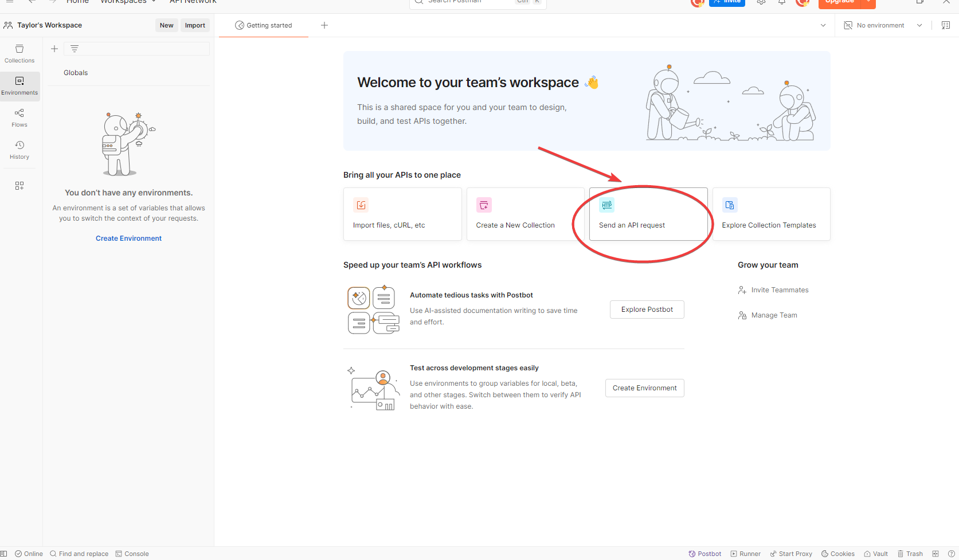Switch to the Getting started tab

coord(264,25)
